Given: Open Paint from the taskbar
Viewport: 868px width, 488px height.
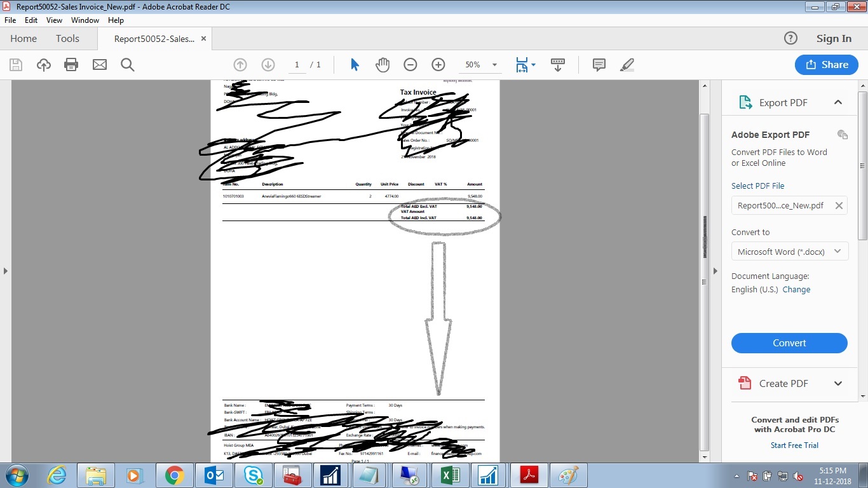Looking at the screenshot, I should coord(569,475).
